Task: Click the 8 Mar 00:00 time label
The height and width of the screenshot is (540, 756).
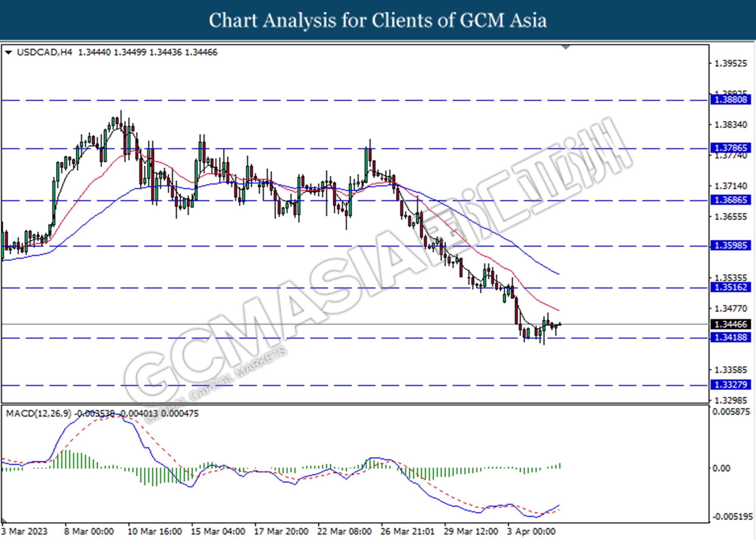Action: coord(89,532)
